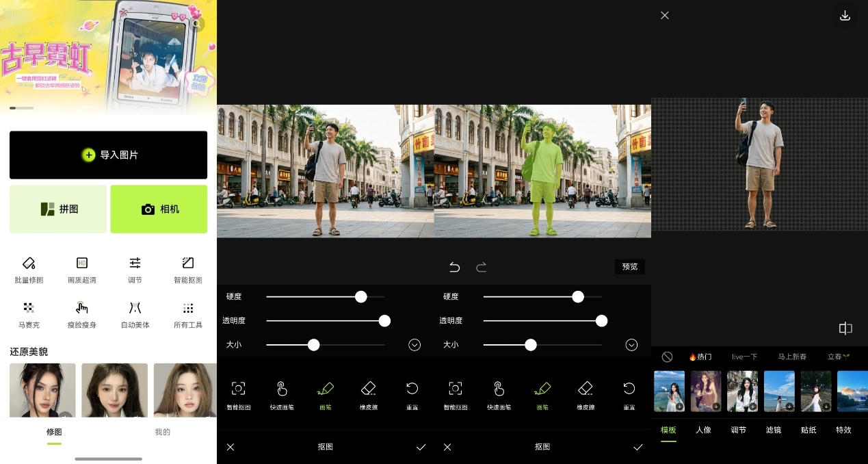
Task: Switch to 我的 bottom tab
Action: [x=162, y=433]
